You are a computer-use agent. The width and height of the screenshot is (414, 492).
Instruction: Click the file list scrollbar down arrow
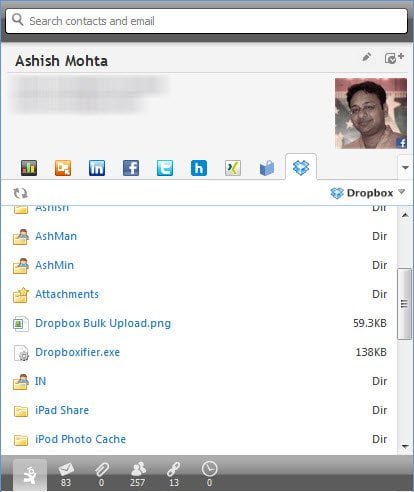(x=405, y=446)
